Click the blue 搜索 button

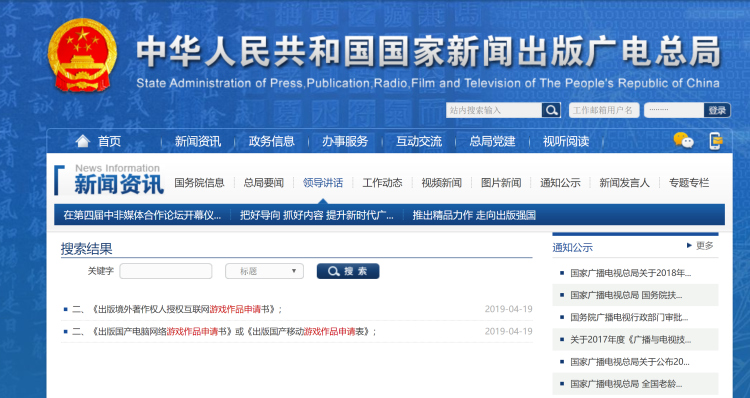[348, 271]
